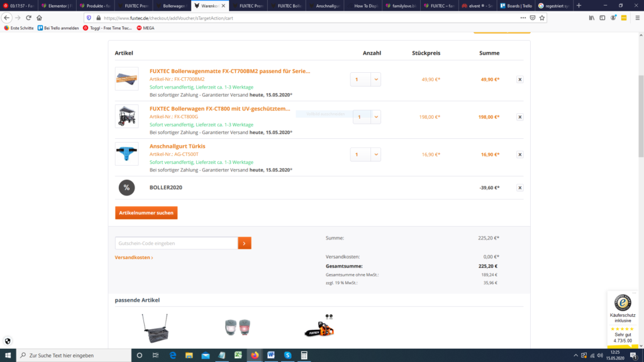Viewport: 644px width, 362px height.
Task: Toggle sidebar view icon
Action: click(x=602, y=18)
